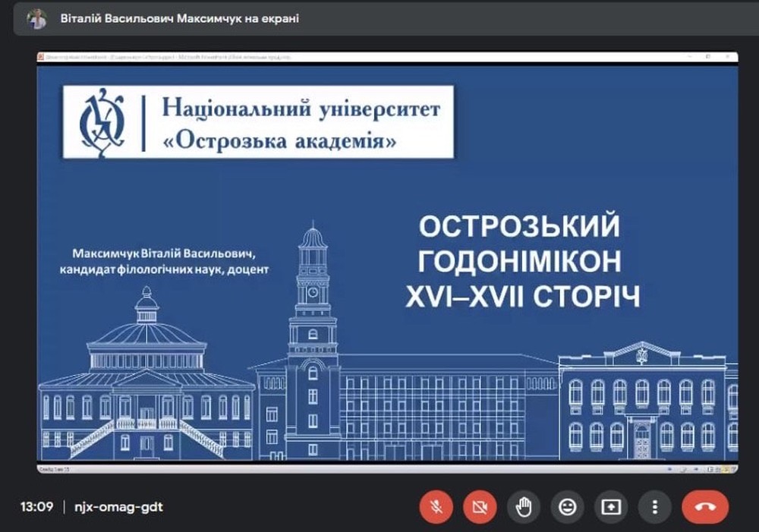Close the shared PowerPoint window
The height and width of the screenshot is (532, 759).
click(x=728, y=57)
